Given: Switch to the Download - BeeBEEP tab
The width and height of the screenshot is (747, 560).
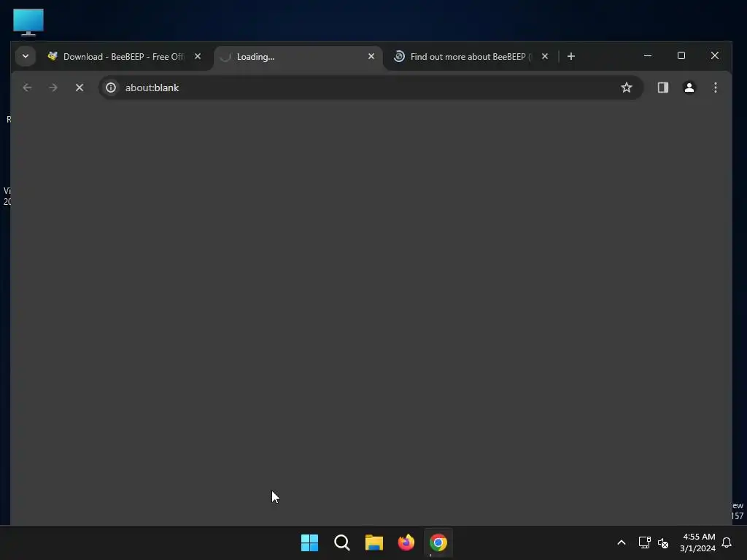Looking at the screenshot, I should point(124,57).
